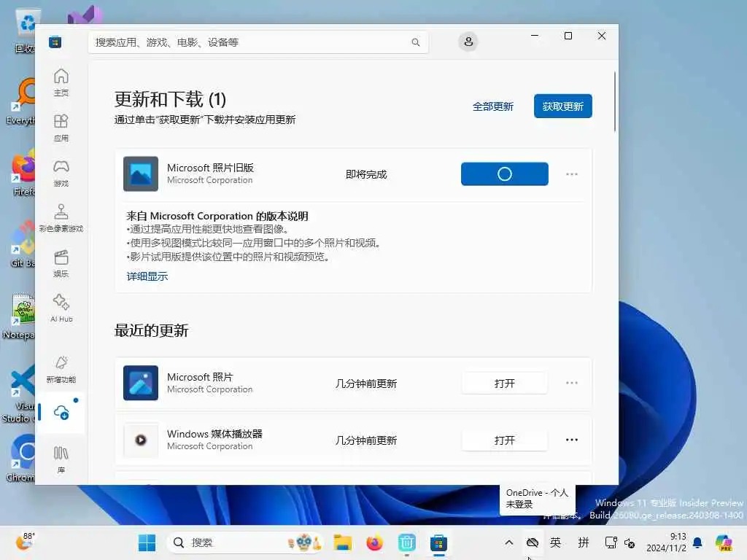This screenshot has height=560, width=747.
Task: Click the Microsoft 照片旧版 app icon
Action: (x=141, y=174)
